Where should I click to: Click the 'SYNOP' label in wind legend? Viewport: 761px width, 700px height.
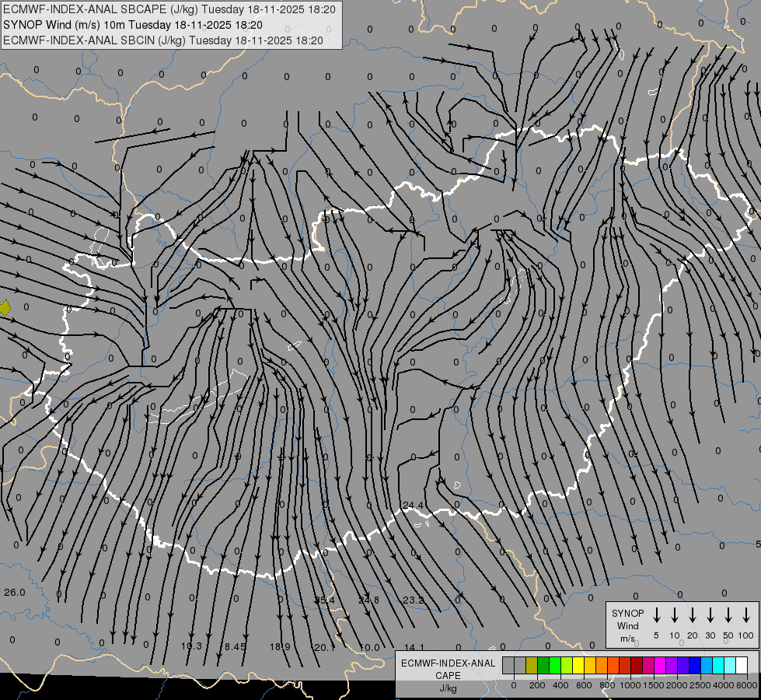(x=627, y=613)
